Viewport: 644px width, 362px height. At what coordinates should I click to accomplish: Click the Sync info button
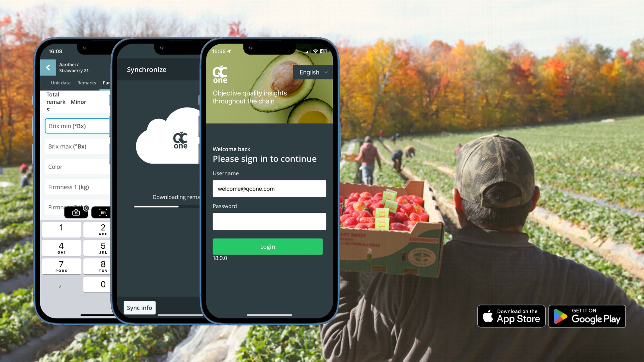pyautogui.click(x=139, y=307)
